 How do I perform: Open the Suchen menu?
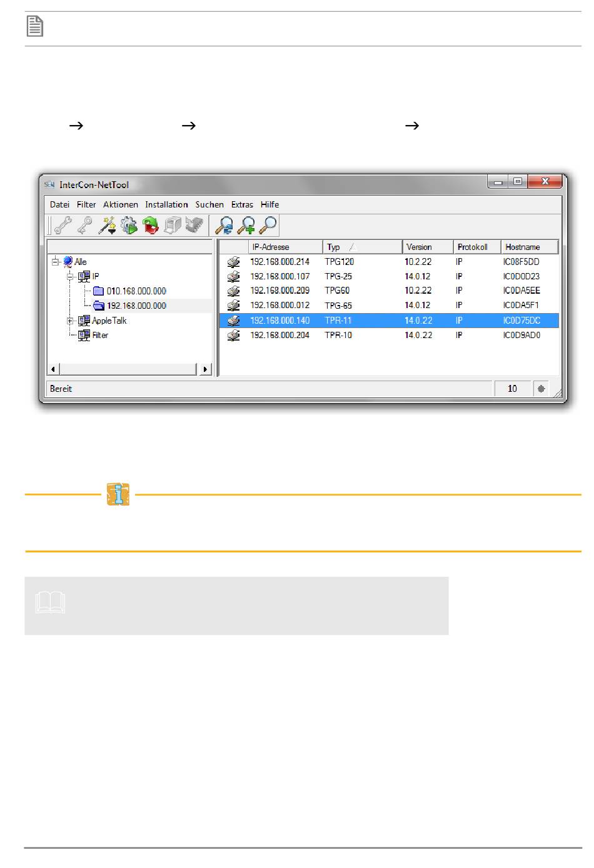click(x=209, y=204)
